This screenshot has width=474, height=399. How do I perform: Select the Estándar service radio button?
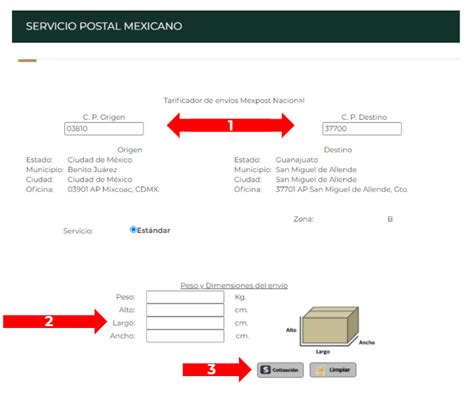(x=133, y=230)
